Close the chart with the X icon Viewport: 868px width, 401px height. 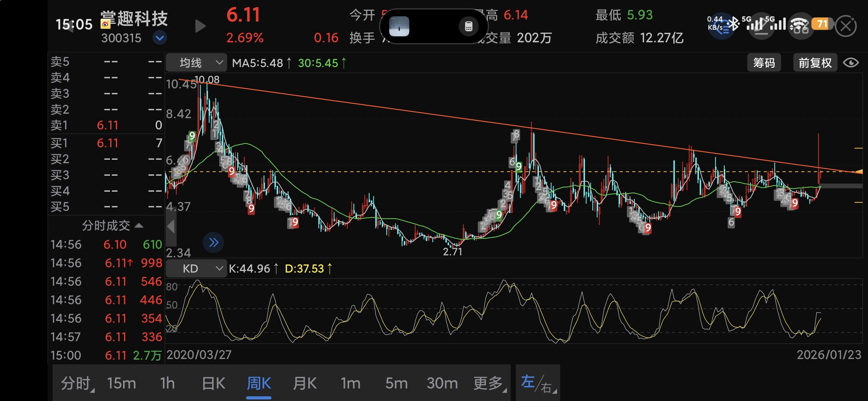[845, 26]
